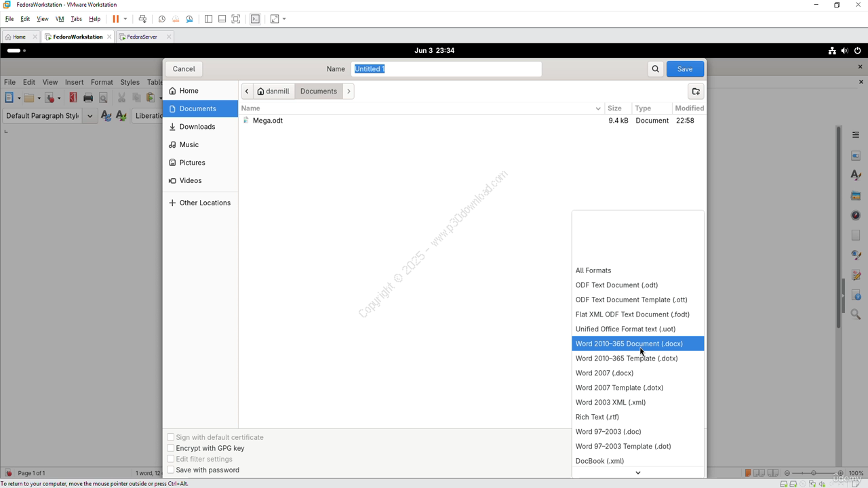This screenshot has height=488, width=868.
Task: Enable Encrypt with GPG key checkbox
Action: [x=171, y=448]
